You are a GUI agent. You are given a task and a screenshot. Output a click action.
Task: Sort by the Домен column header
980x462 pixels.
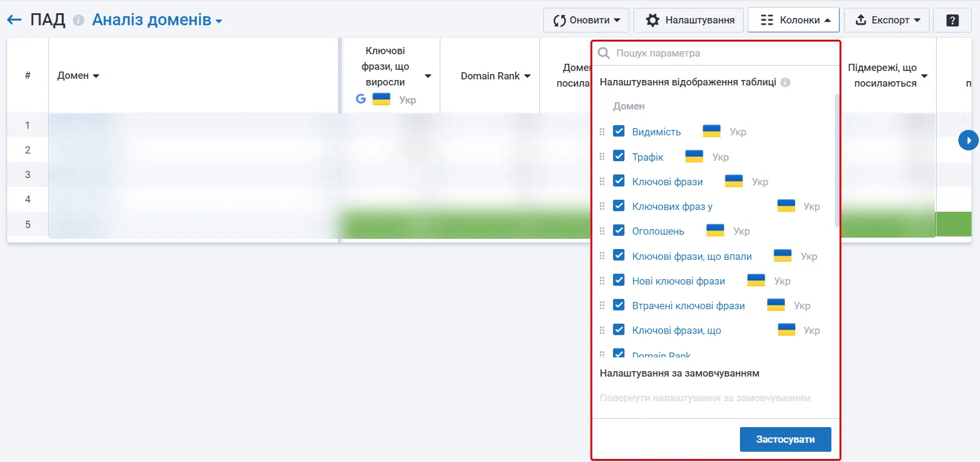(x=78, y=76)
